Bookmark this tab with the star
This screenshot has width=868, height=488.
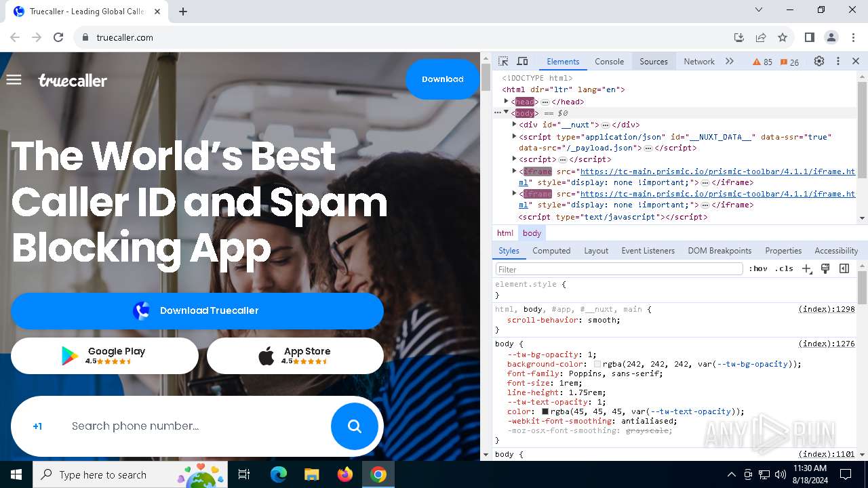(x=783, y=37)
